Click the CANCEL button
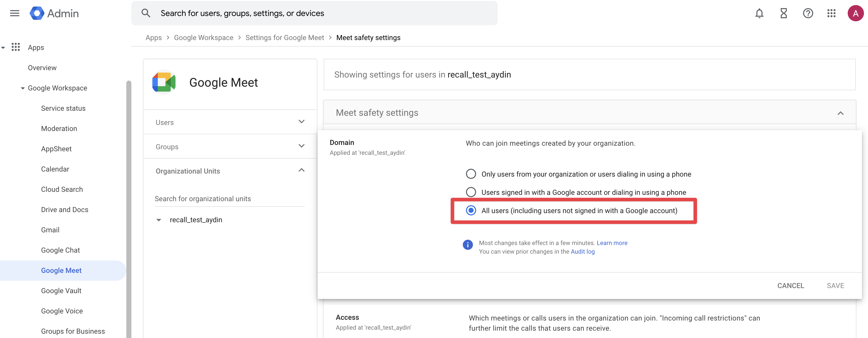 790,286
